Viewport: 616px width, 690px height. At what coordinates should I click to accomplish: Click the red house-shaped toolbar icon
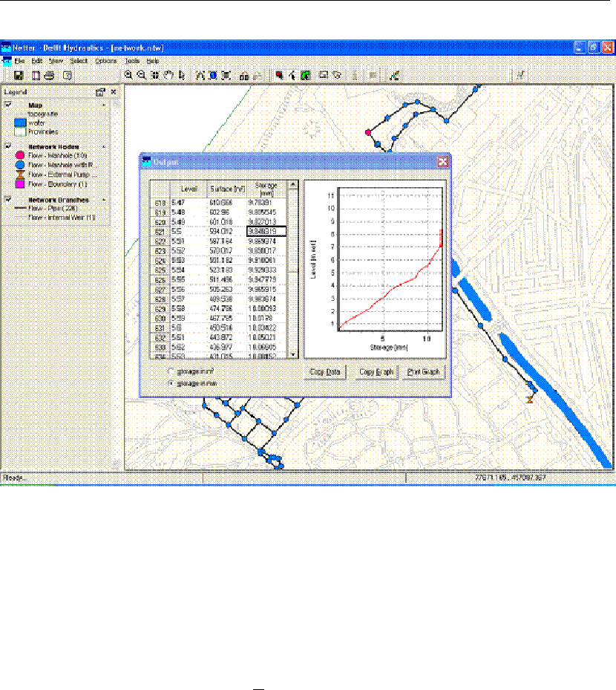pyautogui.click(x=244, y=76)
